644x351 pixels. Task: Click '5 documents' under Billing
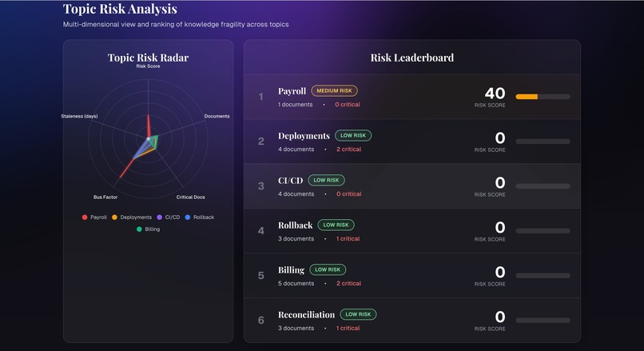click(296, 284)
